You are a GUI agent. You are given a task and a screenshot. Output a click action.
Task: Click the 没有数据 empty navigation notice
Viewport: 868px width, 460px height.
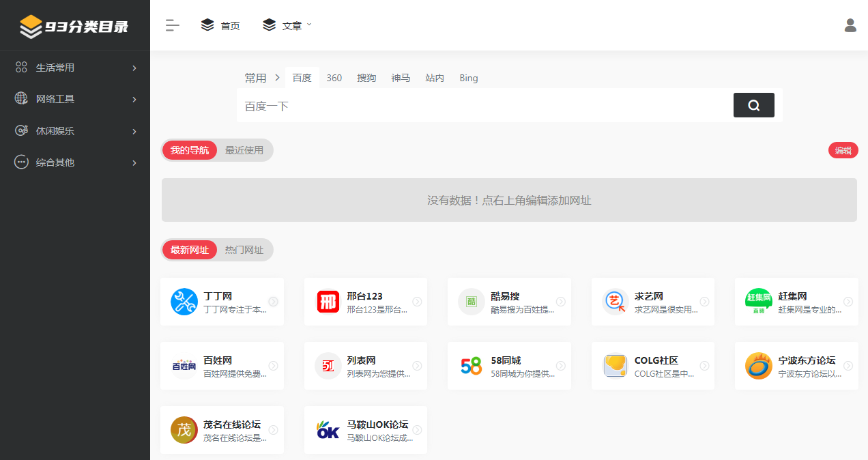pyautogui.click(x=509, y=200)
